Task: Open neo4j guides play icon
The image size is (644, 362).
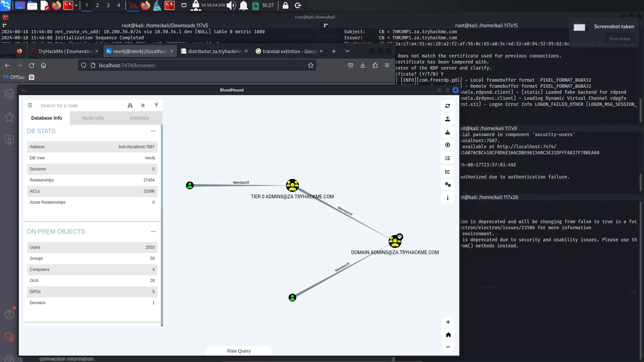Action: (x=9, y=140)
